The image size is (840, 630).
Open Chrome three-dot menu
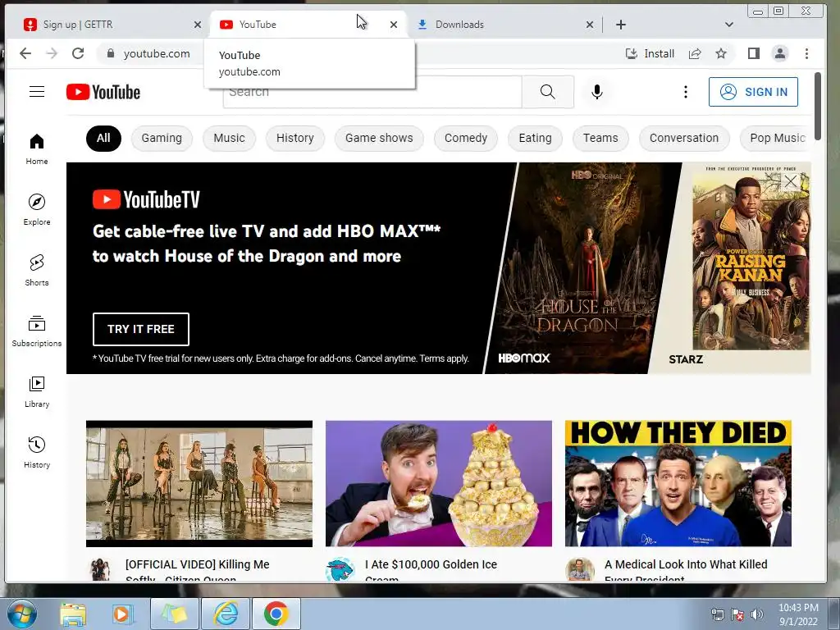coord(807,53)
